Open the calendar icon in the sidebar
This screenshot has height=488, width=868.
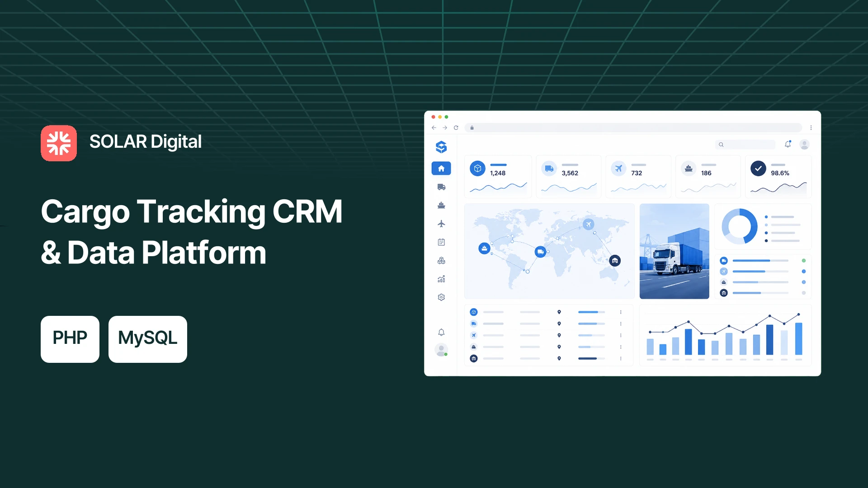click(x=441, y=242)
